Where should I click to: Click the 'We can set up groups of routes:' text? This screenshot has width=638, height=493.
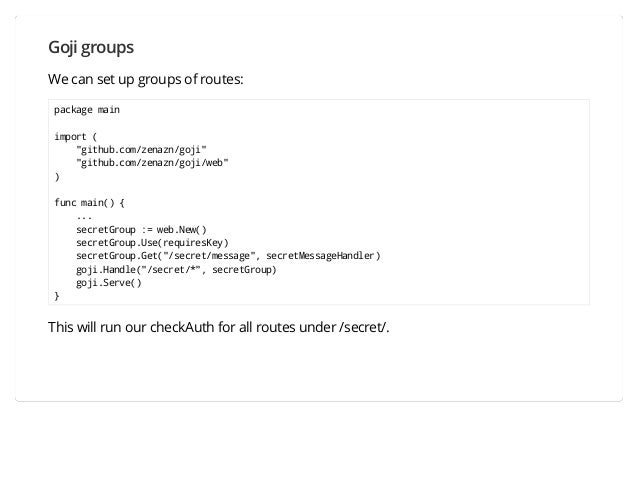pos(145,79)
